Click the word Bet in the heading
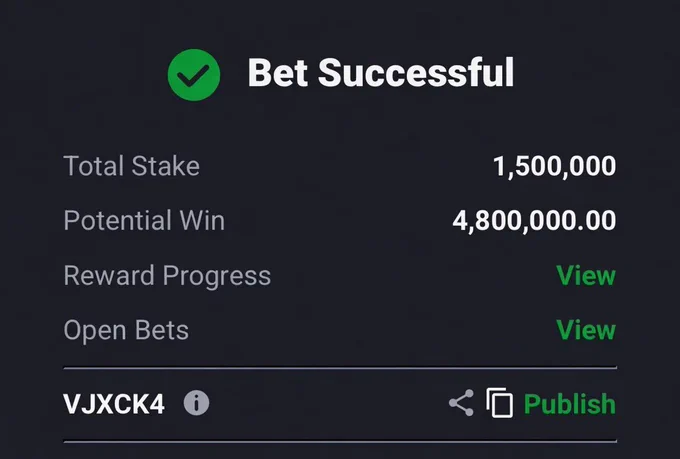The height and width of the screenshot is (459, 680). [x=278, y=73]
